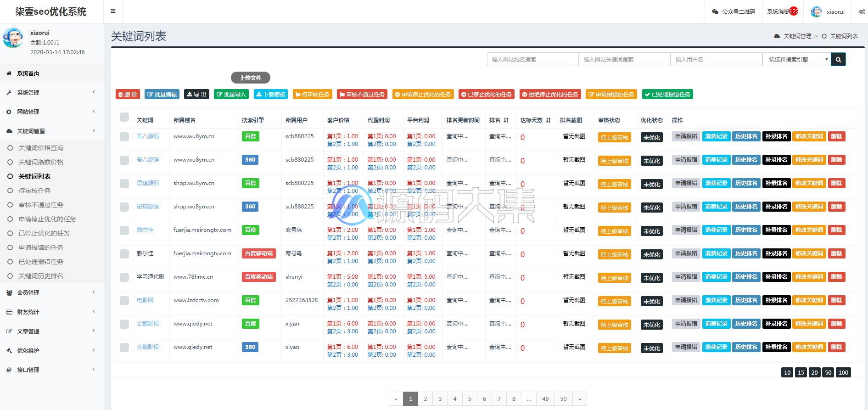Open 待审核任务 submenu item

pos(34,191)
